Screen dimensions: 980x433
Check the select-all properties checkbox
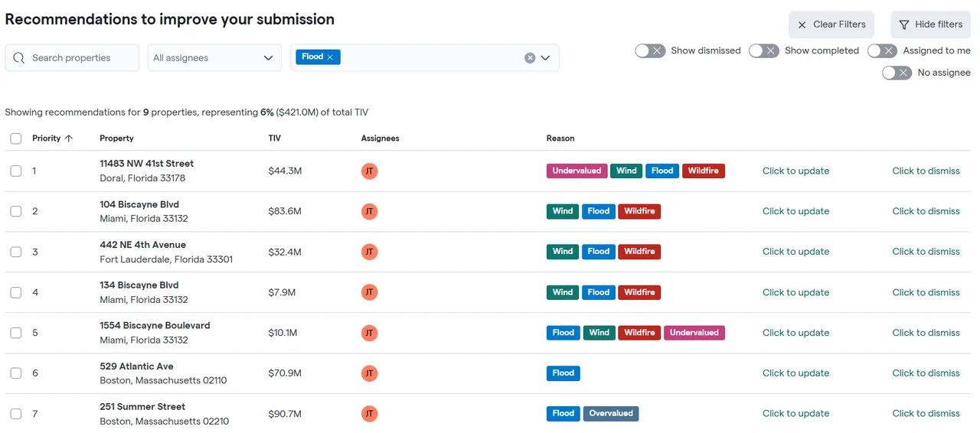(x=16, y=138)
